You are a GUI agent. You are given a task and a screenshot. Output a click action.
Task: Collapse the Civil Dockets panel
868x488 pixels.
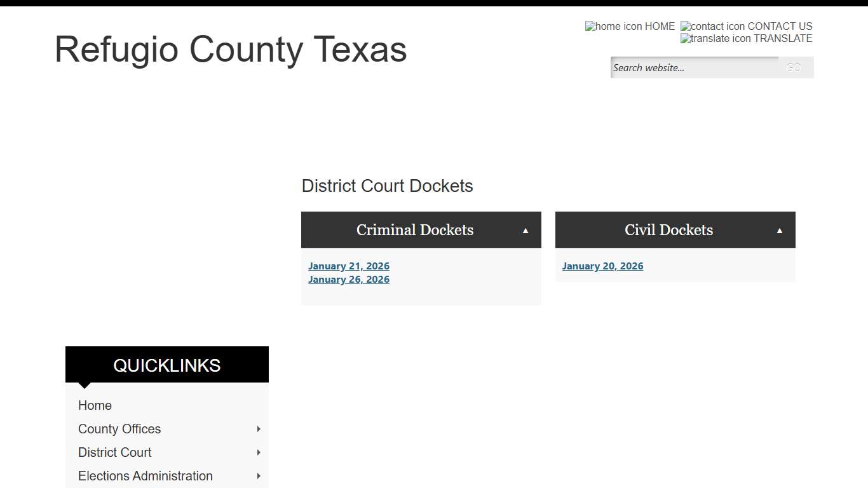point(780,229)
